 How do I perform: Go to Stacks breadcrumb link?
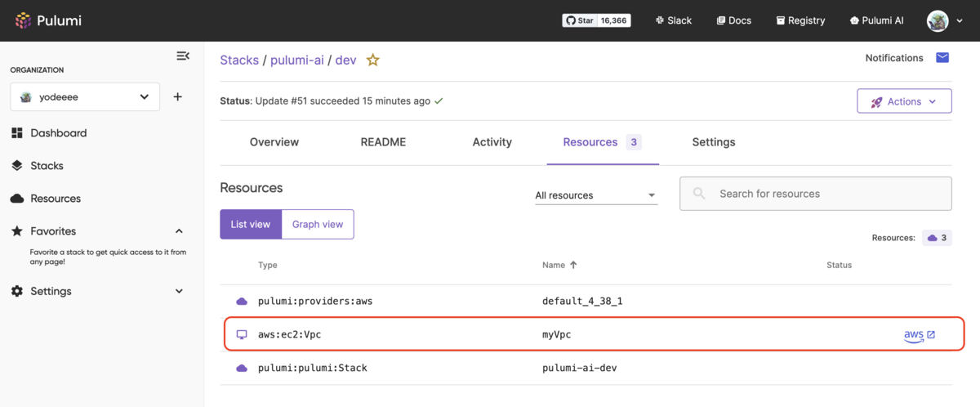coord(238,60)
